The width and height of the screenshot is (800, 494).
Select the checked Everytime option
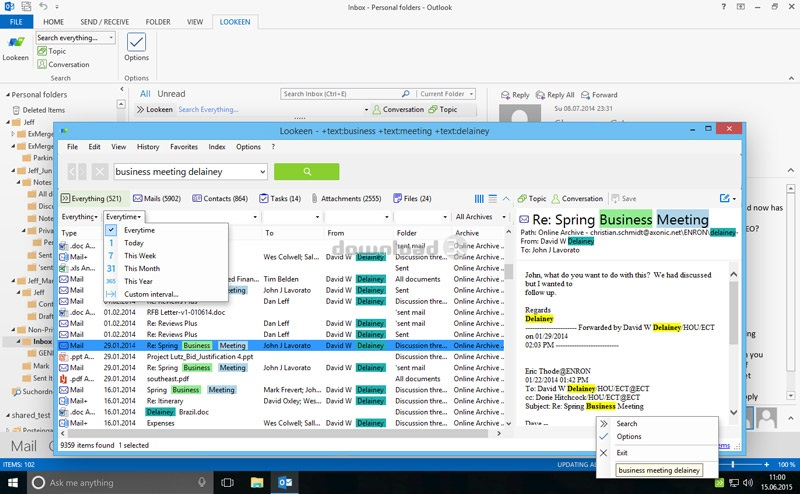click(139, 230)
